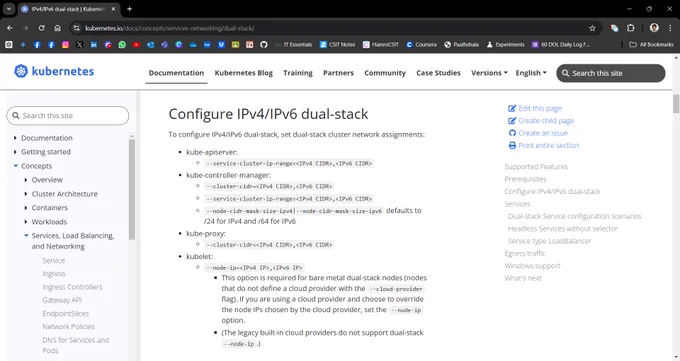Screen dimensions: 680x361
Task: Close the IPv4/IPv6 dual-stack tab
Action: pyautogui.click(x=113, y=9)
